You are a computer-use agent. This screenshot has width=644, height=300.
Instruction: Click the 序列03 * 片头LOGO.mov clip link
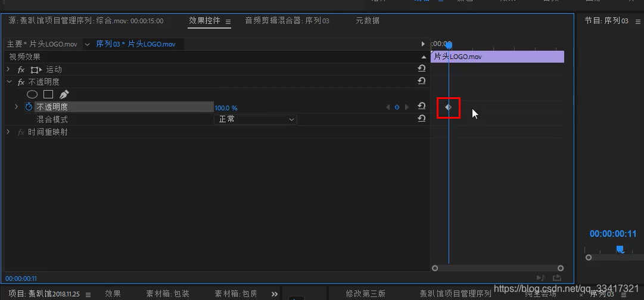(136, 44)
